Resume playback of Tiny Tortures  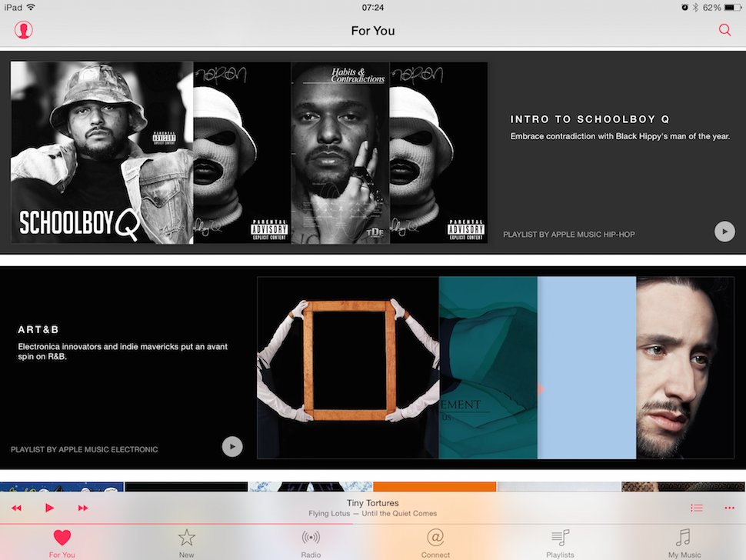click(x=49, y=508)
